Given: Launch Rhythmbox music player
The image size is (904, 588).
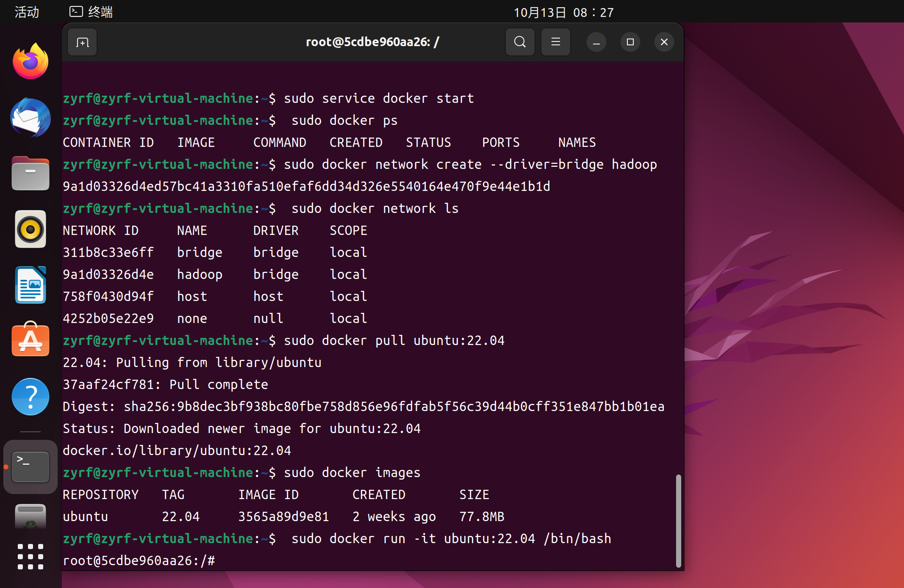Looking at the screenshot, I should click(31, 229).
